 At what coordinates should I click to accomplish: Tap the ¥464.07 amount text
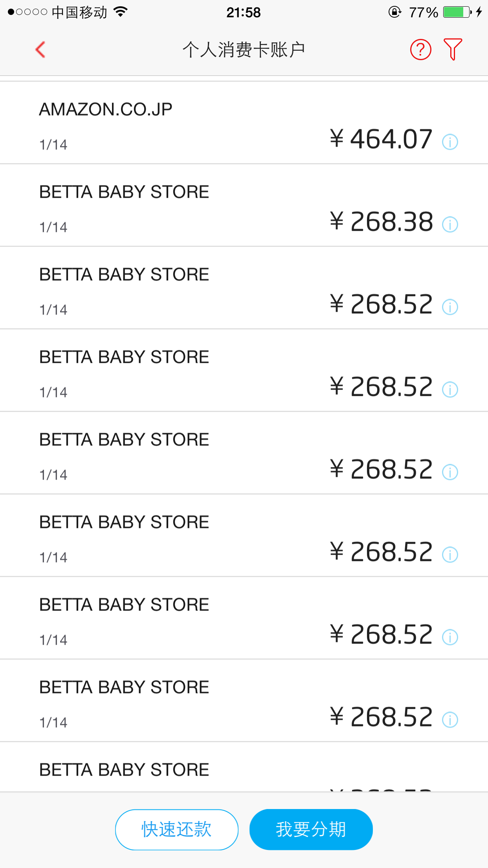tap(381, 139)
